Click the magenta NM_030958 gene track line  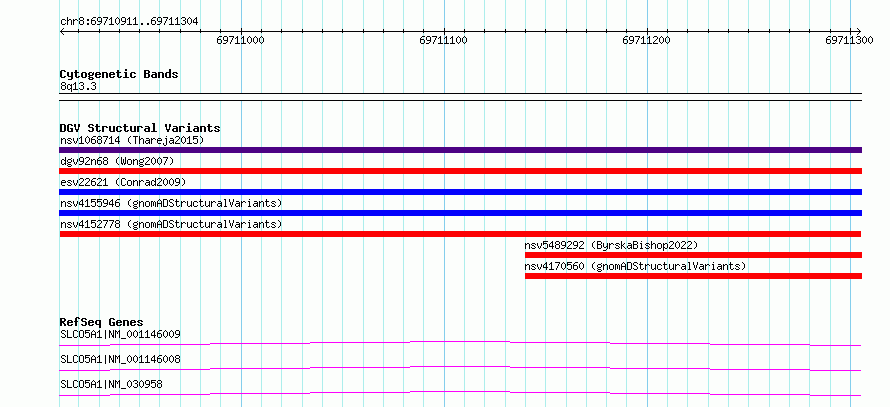[460, 393]
